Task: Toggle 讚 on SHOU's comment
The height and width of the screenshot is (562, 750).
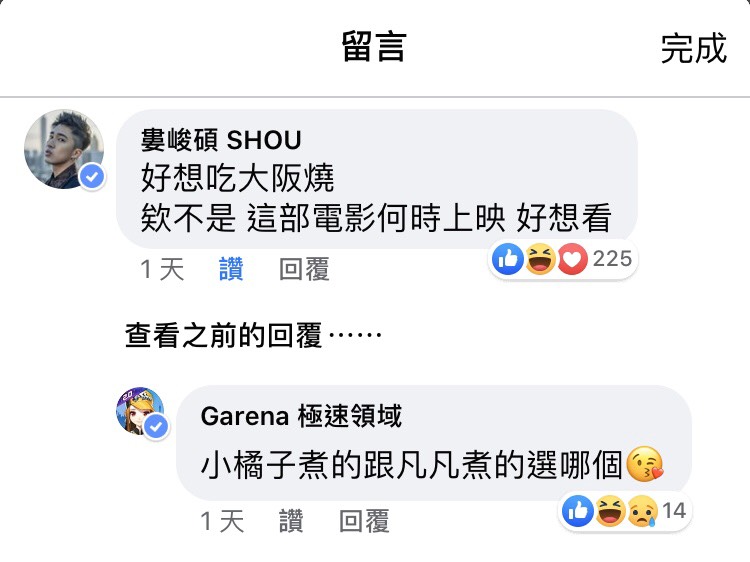Action: click(x=231, y=269)
